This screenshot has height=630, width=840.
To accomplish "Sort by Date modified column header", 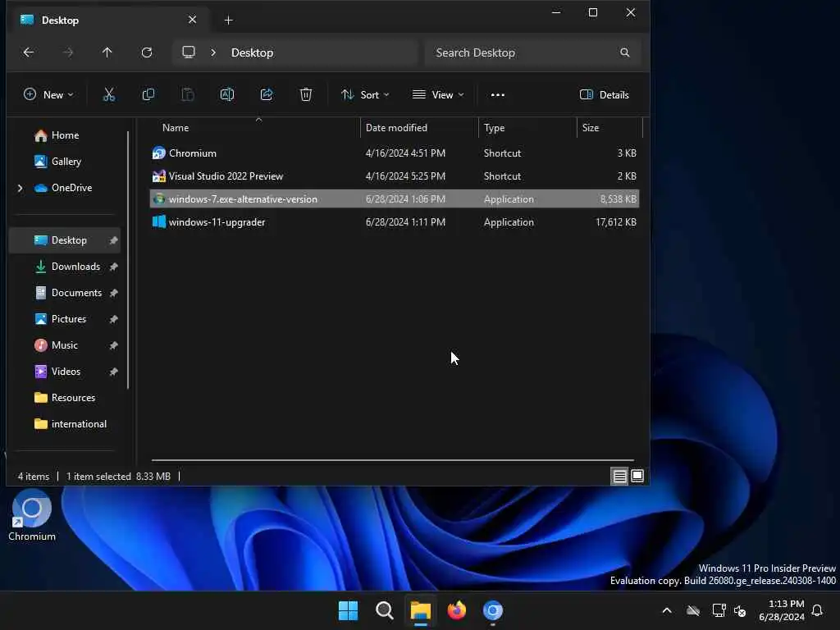I will click(396, 128).
